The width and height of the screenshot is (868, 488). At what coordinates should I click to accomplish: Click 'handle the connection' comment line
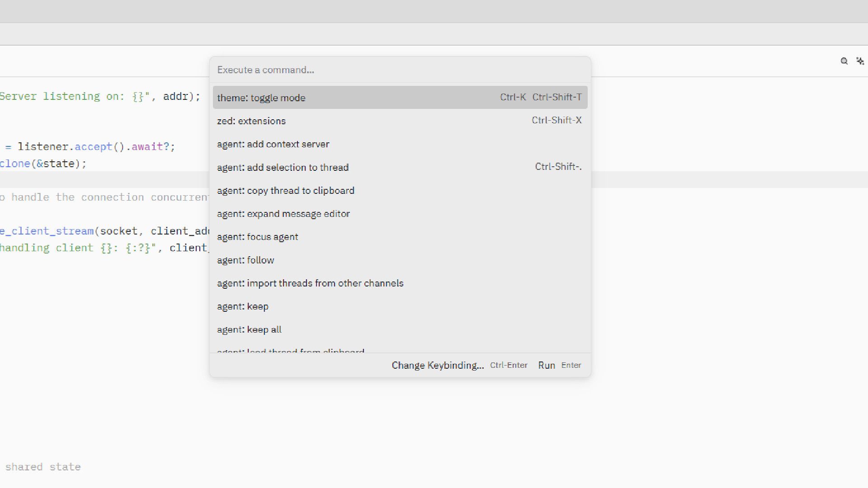[78, 197]
